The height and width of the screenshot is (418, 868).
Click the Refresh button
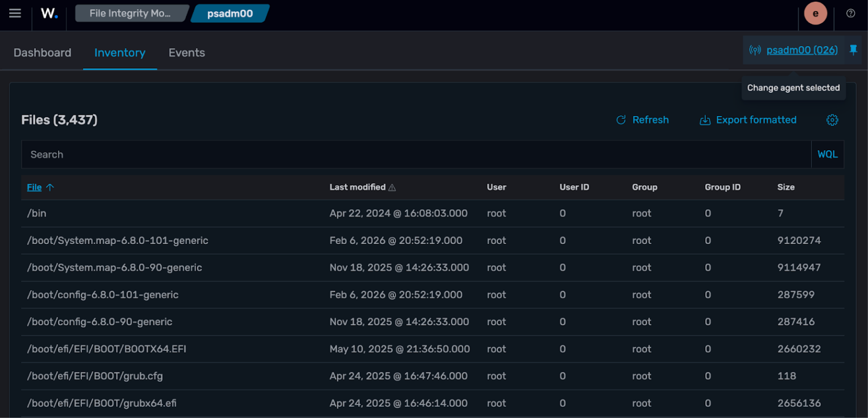tap(643, 120)
